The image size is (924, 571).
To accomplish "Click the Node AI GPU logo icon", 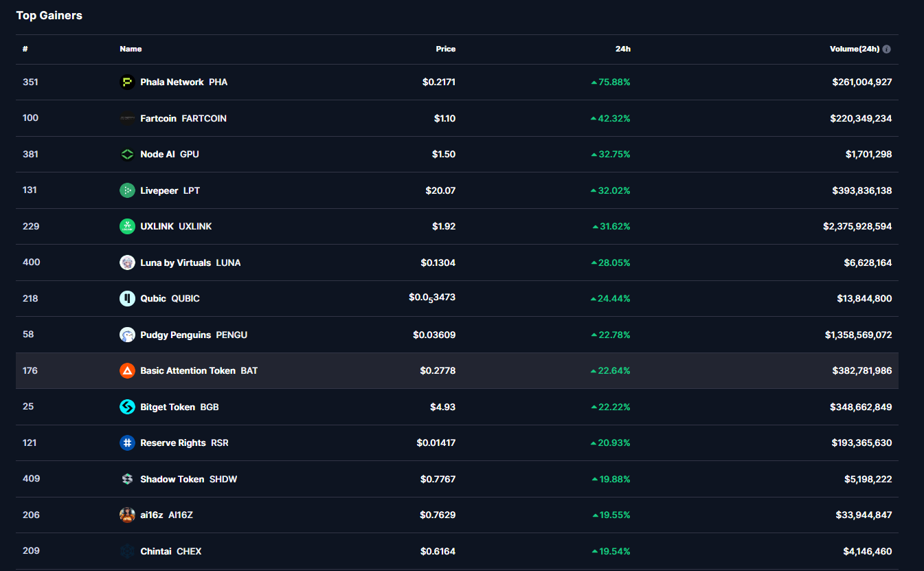I will click(127, 155).
